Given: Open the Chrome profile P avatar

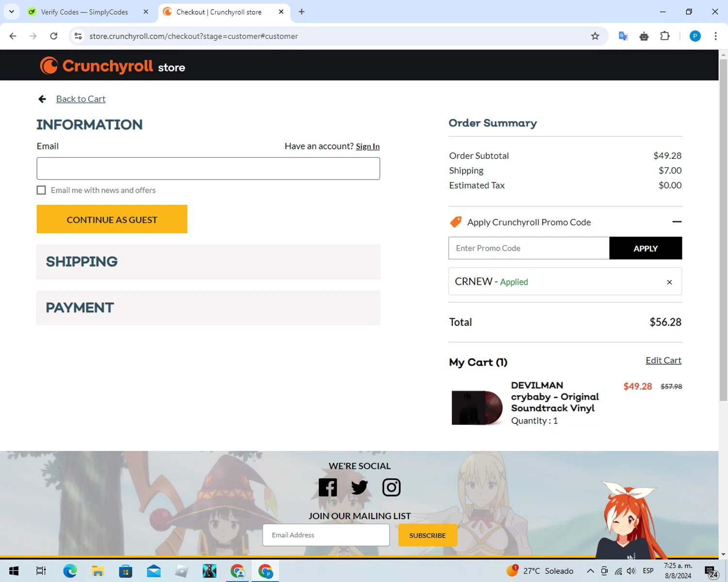Looking at the screenshot, I should (695, 36).
